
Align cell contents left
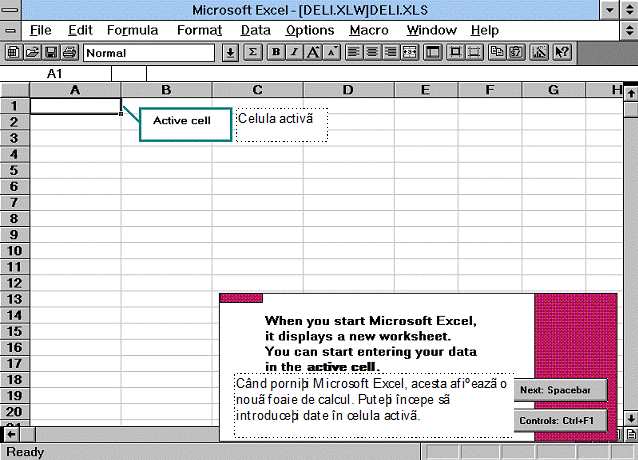(x=354, y=52)
